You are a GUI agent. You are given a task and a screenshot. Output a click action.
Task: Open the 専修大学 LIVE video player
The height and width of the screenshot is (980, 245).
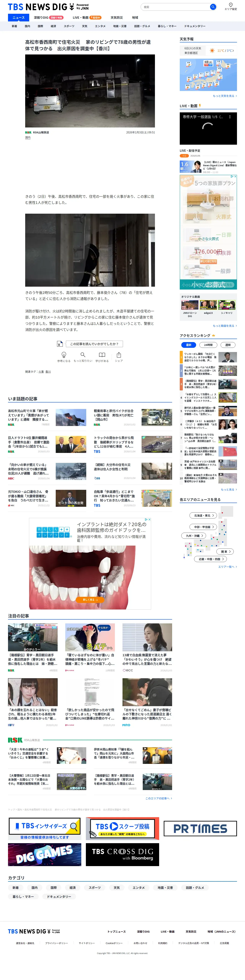(x=208, y=128)
